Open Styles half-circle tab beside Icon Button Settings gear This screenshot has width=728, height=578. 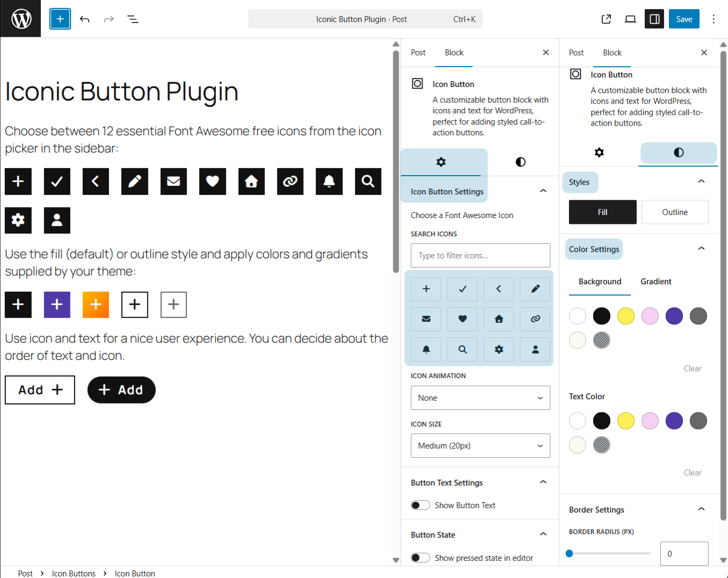(521, 162)
